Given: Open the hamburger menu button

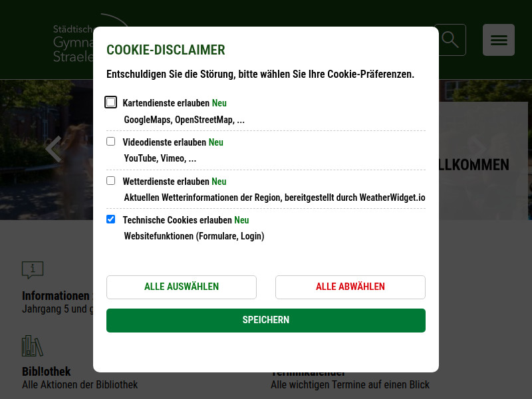Looking at the screenshot, I should [x=499, y=40].
